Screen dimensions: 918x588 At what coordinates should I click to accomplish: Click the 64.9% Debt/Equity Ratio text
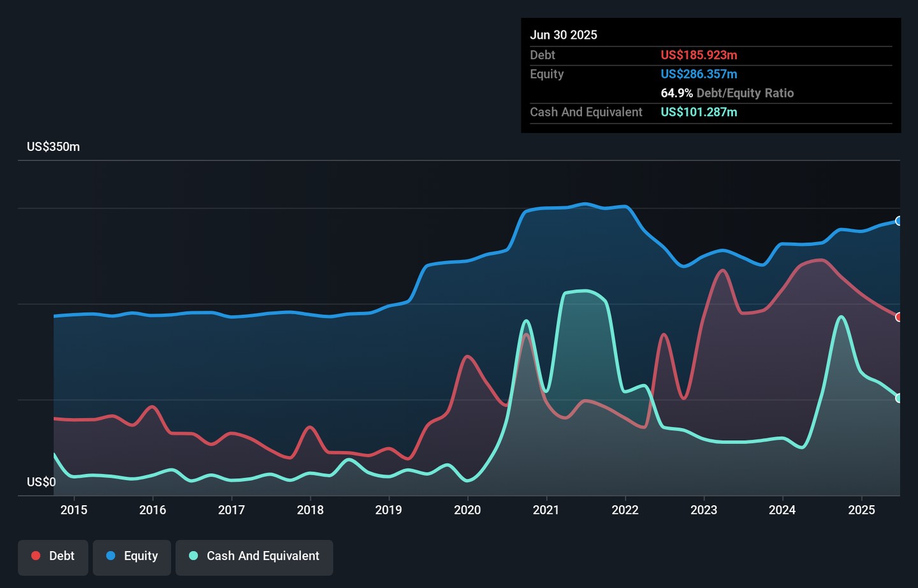point(727,93)
